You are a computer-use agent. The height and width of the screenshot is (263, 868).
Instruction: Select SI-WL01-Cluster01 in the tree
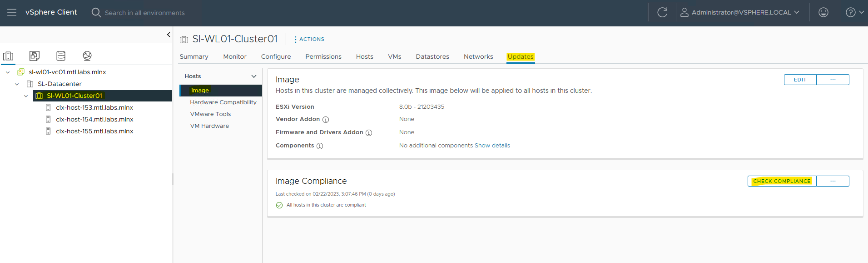[74, 96]
